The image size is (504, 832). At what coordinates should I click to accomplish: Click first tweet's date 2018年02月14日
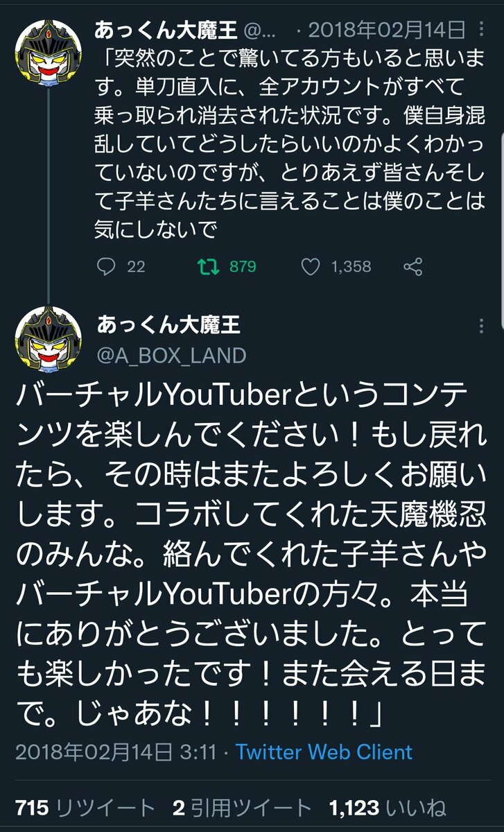pyautogui.click(x=386, y=31)
